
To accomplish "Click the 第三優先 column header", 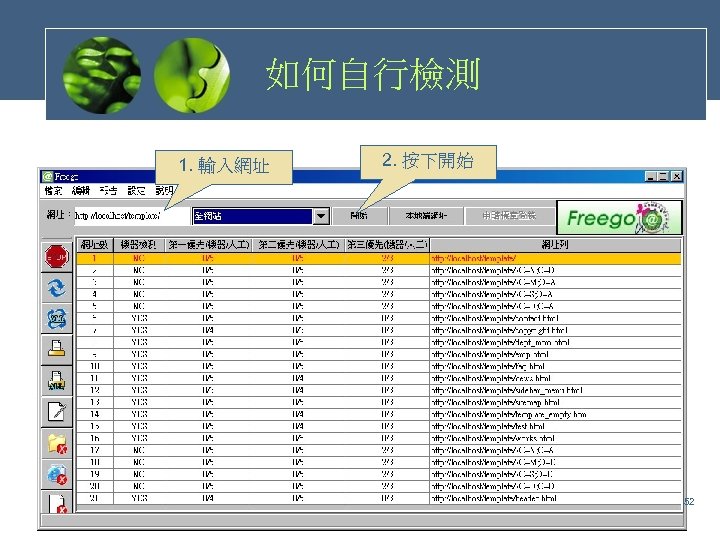I will (x=387, y=245).
